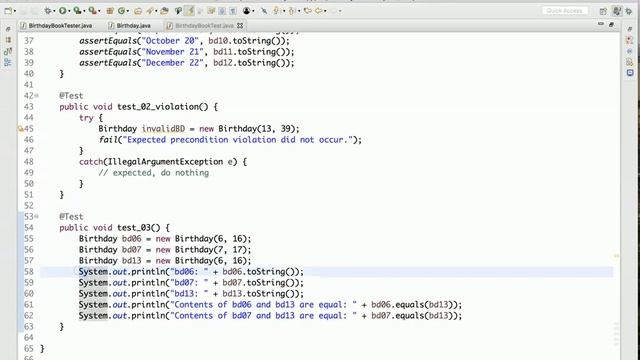Screen dimensions: 640x360
Task: Click the Open Type icon
Action: [138, 11]
